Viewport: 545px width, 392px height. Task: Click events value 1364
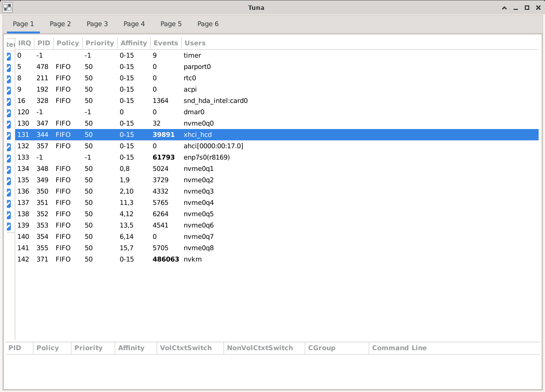160,100
